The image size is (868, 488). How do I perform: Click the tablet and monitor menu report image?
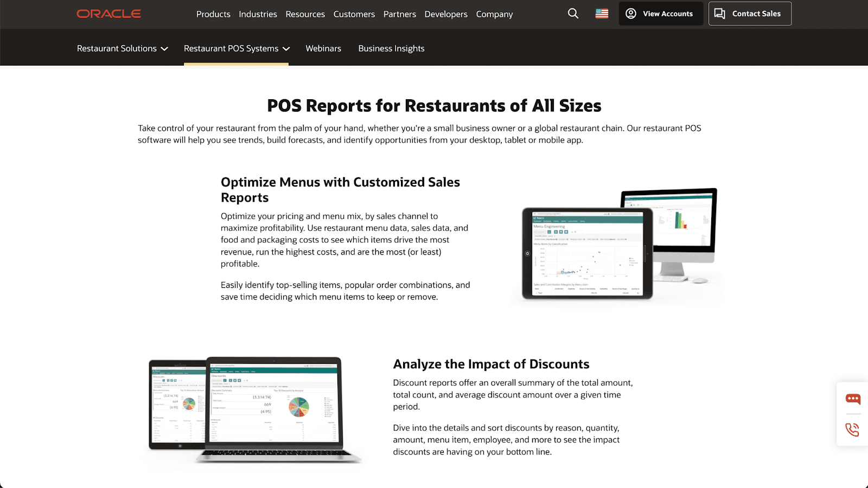point(617,246)
